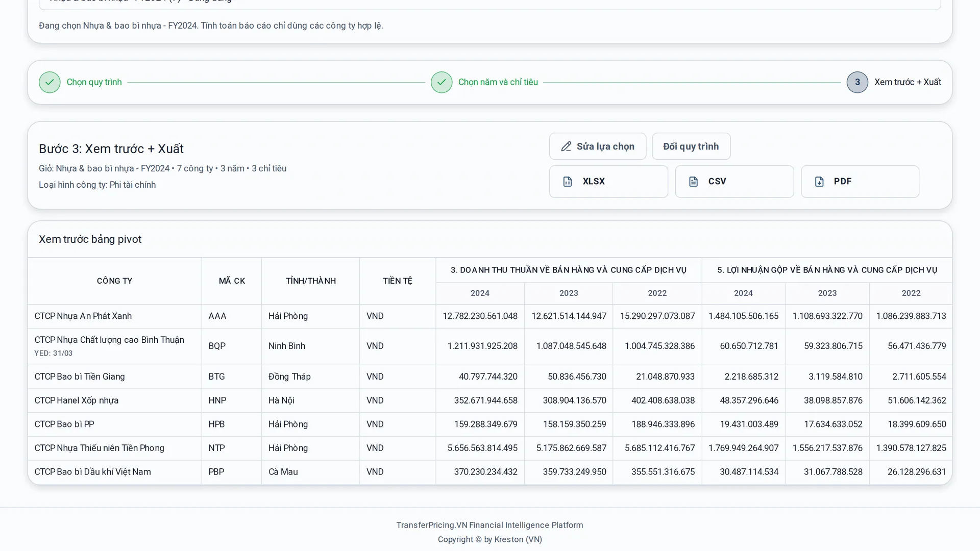Viewport: 980px width, 551px height.
Task: Click the Lợi nhuận gộp header
Action: (x=827, y=270)
